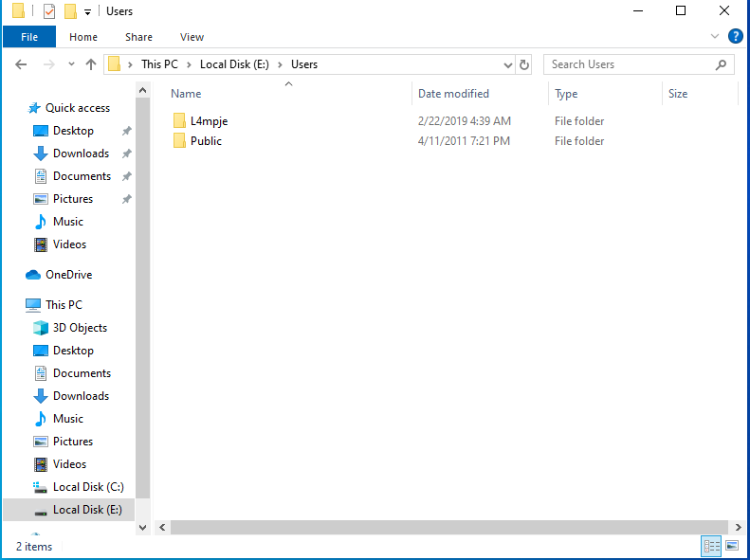Click the Pictures icon under This PC
Screen dimensions: 750x560
tap(41, 442)
